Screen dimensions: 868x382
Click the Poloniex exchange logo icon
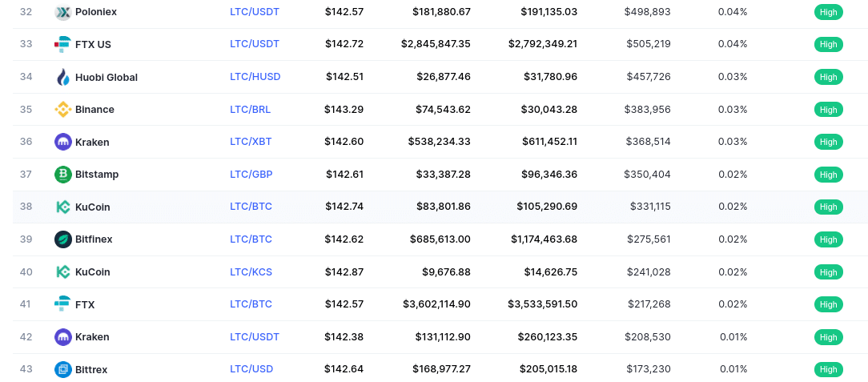63,12
